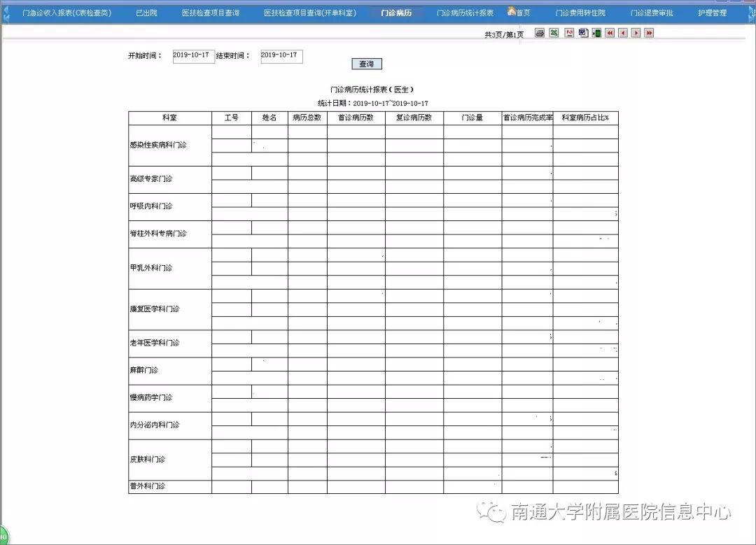Open 门诊病历统计报表 tab
The image size is (756, 545).
coord(465,13)
